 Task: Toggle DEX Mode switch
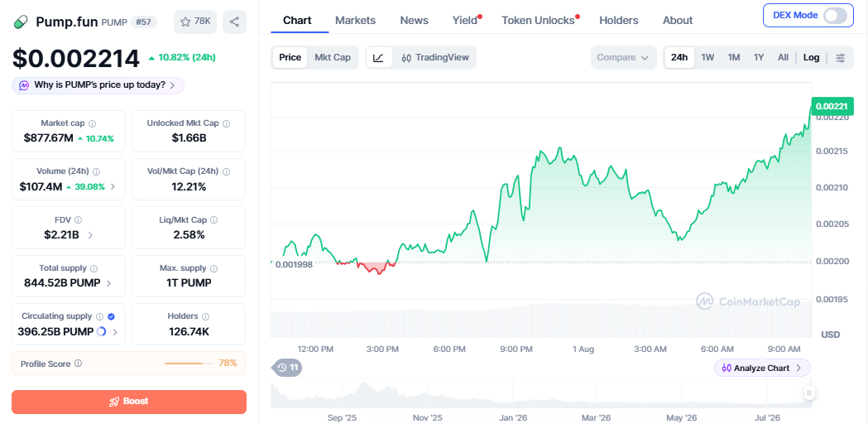coord(835,16)
